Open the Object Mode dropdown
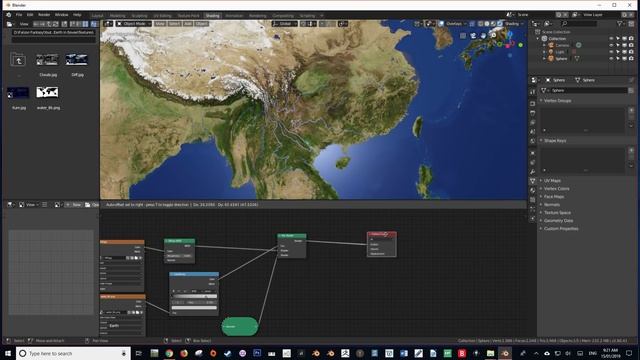The height and width of the screenshot is (360, 640). [134, 24]
